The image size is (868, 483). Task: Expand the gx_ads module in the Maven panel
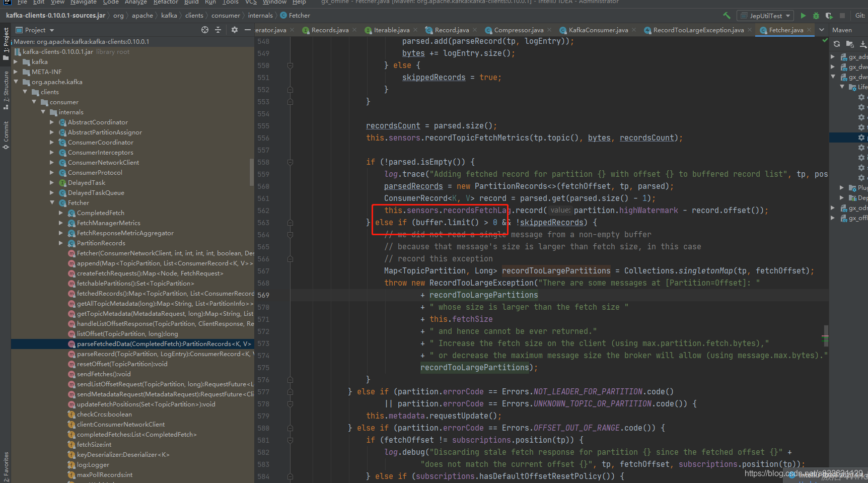point(833,57)
